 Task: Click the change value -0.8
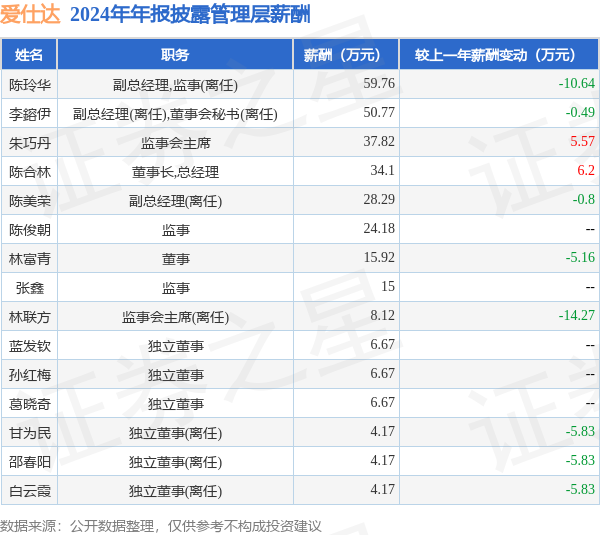pyautogui.click(x=584, y=199)
